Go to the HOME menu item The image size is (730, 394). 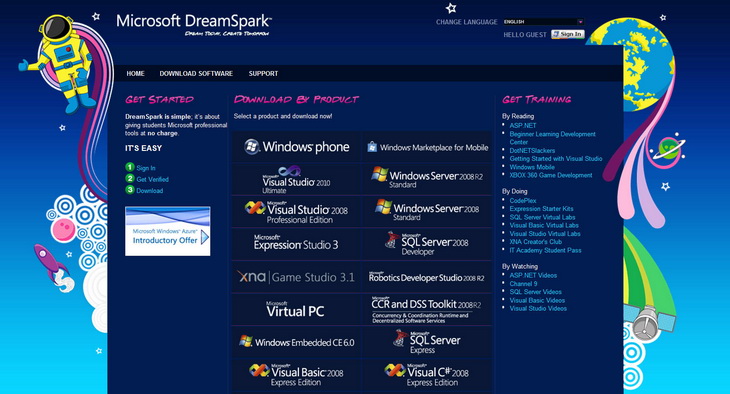135,74
